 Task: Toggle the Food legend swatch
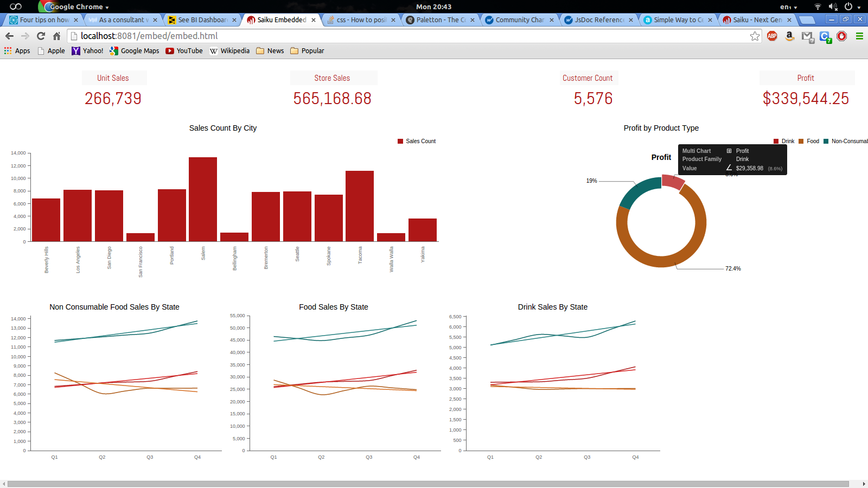pyautogui.click(x=801, y=141)
